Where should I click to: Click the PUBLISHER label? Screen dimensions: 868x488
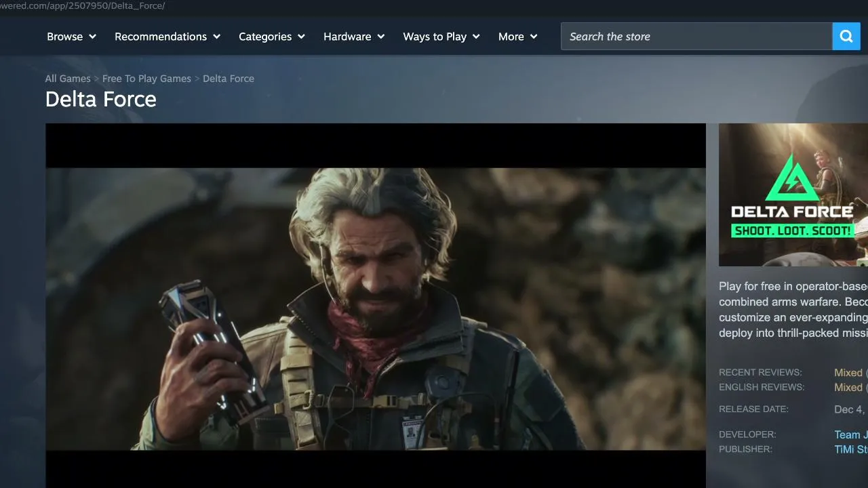[x=745, y=449]
